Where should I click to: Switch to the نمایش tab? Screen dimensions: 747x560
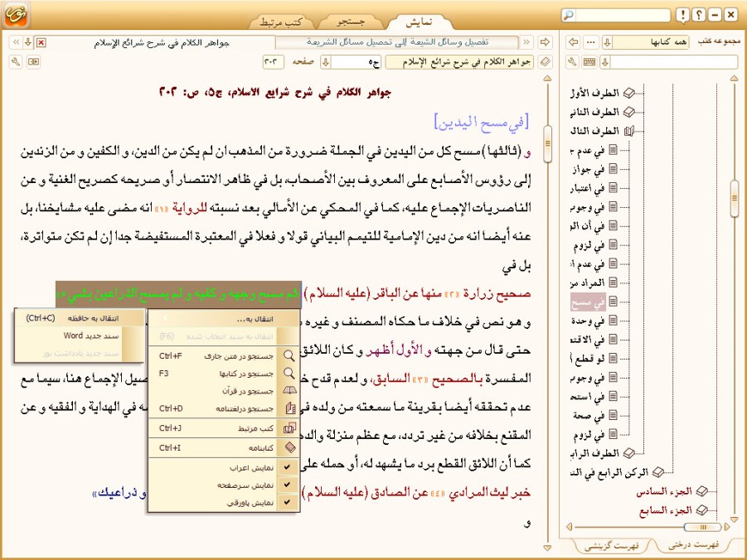(x=420, y=22)
